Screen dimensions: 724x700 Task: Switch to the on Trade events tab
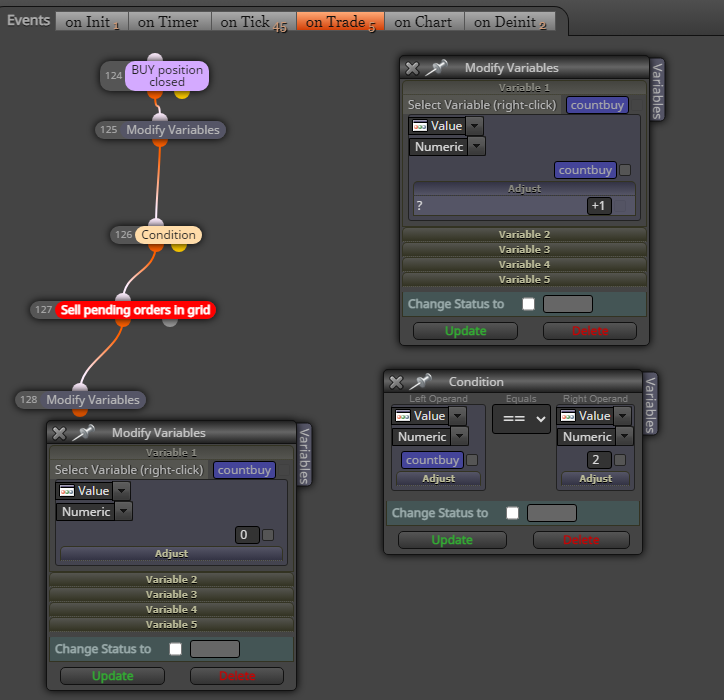click(x=340, y=22)
